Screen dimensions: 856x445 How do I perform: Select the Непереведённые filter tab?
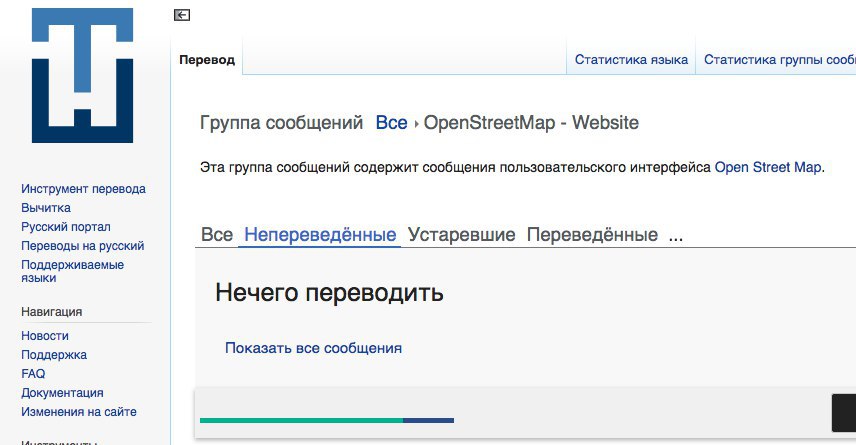tap(320, 235)
